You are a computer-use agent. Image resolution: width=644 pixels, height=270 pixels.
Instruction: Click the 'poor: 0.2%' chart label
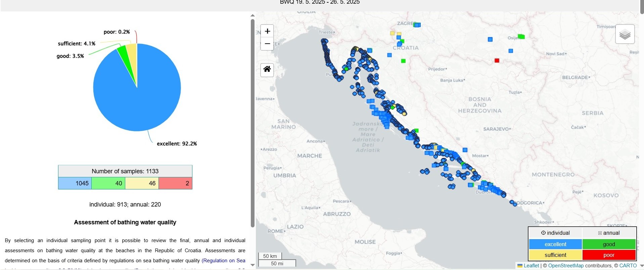[117, 32]
